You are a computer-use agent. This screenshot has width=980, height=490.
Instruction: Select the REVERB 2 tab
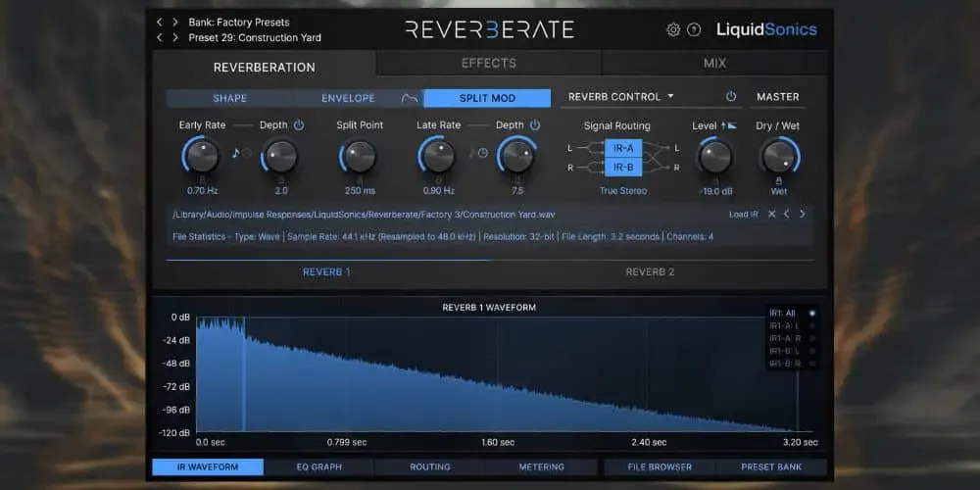(650, 271)
